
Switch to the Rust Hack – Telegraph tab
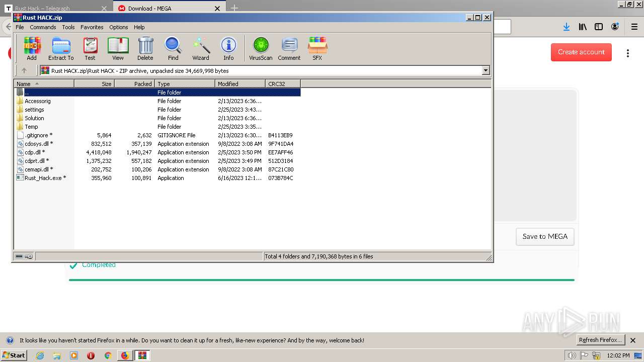pyautogui.click(x=56, y=8)
